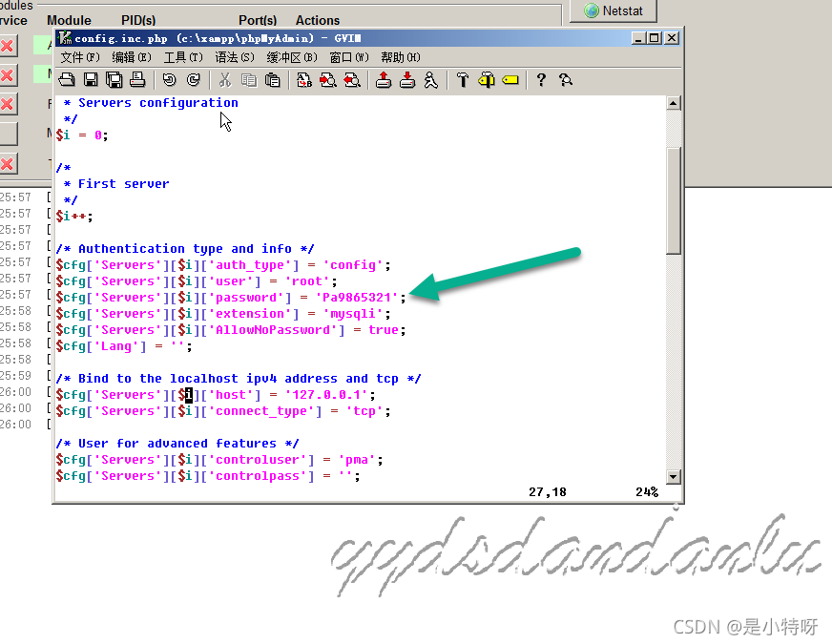Save the current file via toolbar
This screenshot has height=644, width=832.
click(91, 79)
